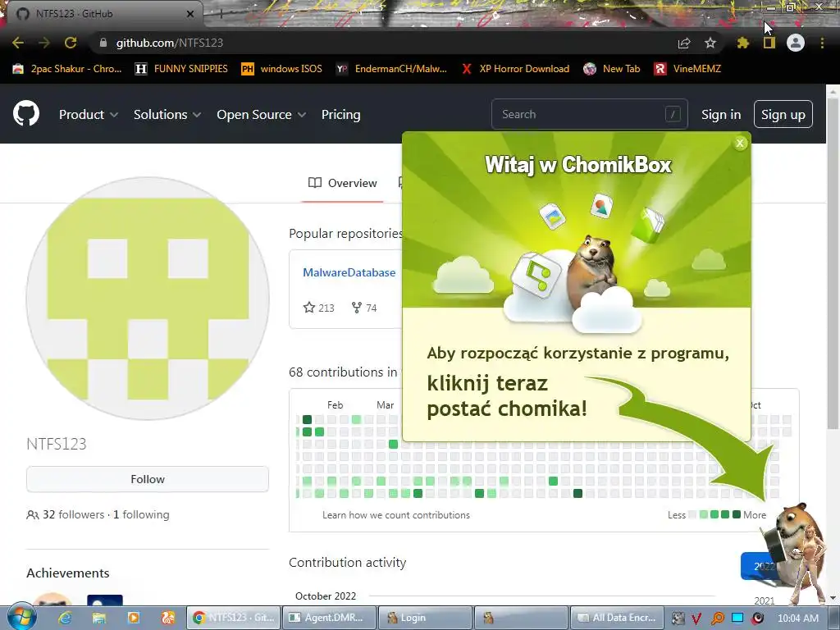Click the Sign in link

(721, 115)
